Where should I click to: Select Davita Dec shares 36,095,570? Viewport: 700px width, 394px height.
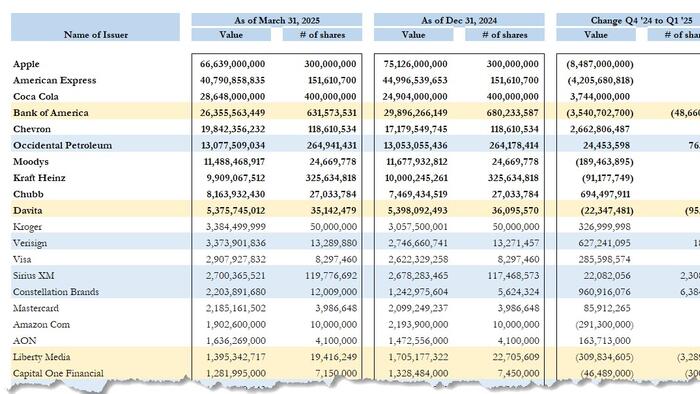[515, 211]
